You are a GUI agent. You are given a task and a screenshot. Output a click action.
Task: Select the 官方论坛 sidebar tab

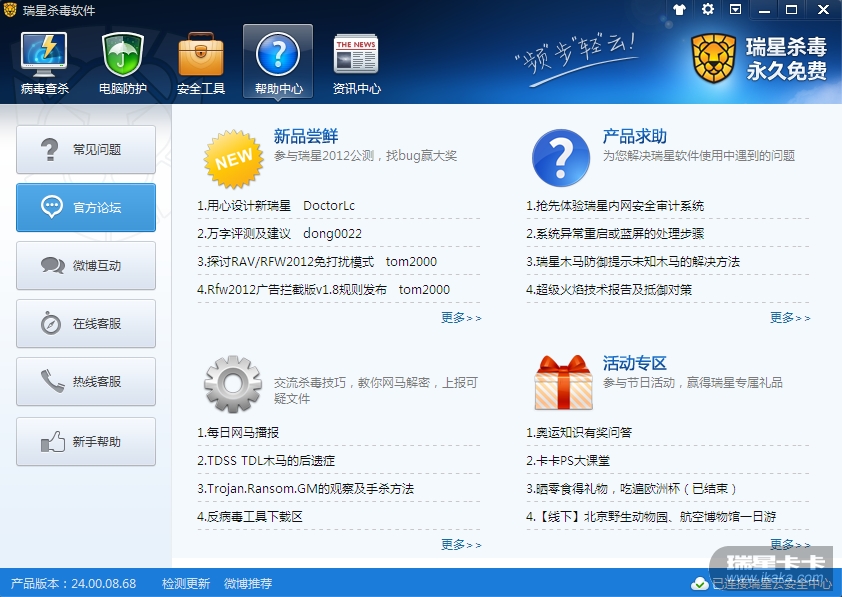86,207
